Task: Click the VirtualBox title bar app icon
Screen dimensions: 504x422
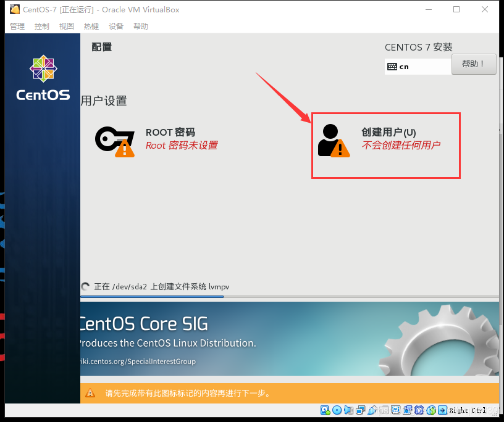Action: [14, 10]
